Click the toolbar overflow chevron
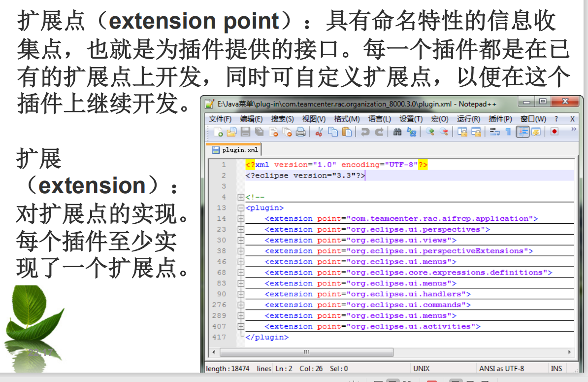Viewport: 588px width, 382px height. [573, 130]
